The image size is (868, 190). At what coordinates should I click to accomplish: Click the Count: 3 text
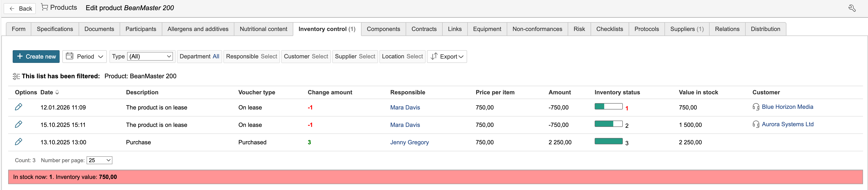(25, 160)
